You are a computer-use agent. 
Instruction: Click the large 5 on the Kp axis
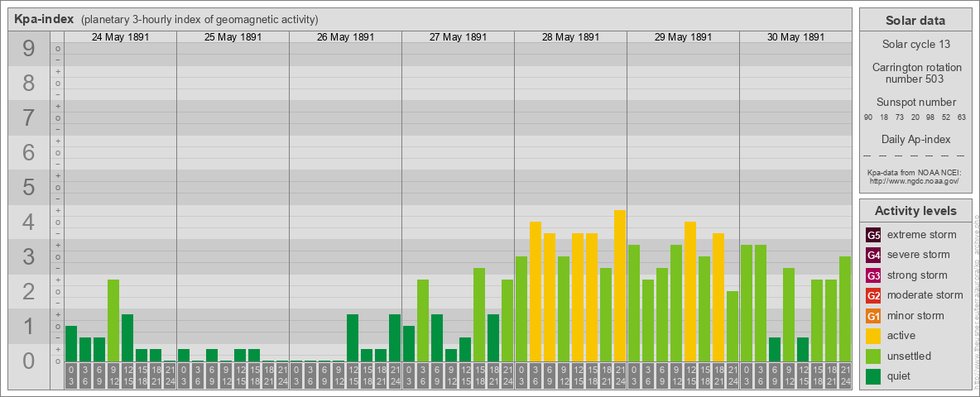point(29,187)
